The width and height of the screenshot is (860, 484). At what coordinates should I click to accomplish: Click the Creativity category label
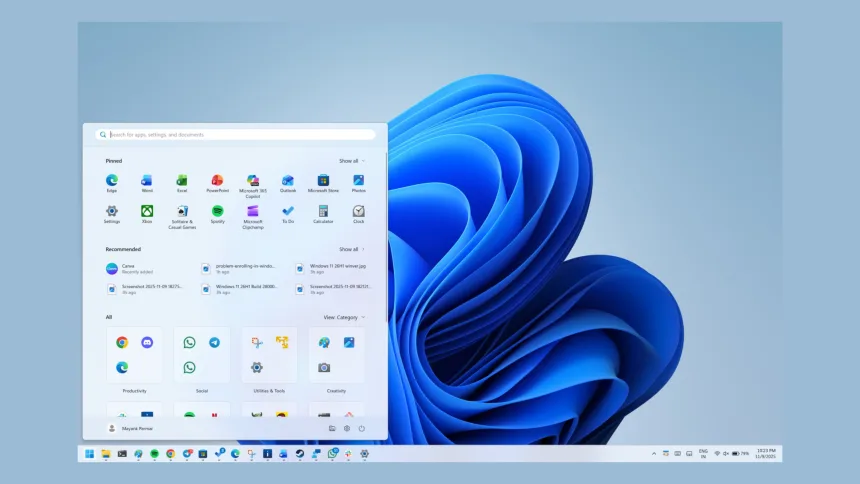(336, 391)
